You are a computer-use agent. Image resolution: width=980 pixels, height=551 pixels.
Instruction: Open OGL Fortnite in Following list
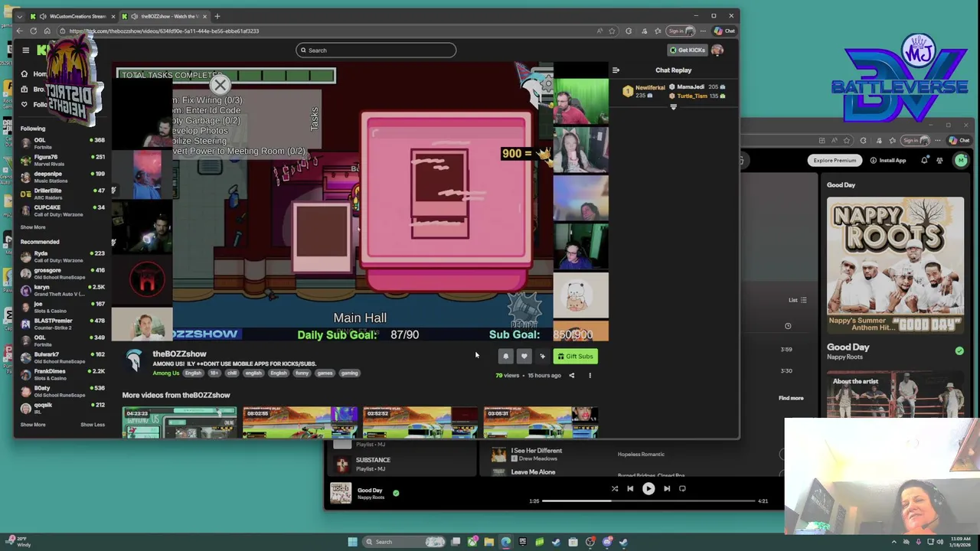coord(63,143)
